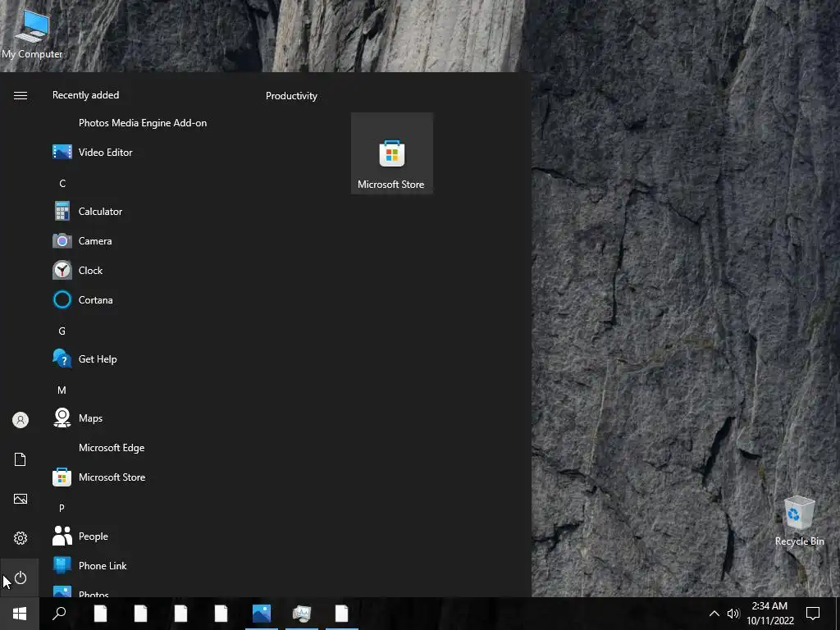The height and width of the screenshot is (630, 840).
Task: Open Documents from Start sidebar
Action: 21,459
